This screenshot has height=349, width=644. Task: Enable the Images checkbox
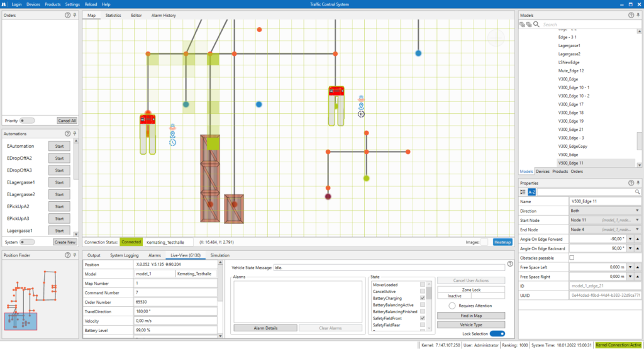click(x=484, y=241)
